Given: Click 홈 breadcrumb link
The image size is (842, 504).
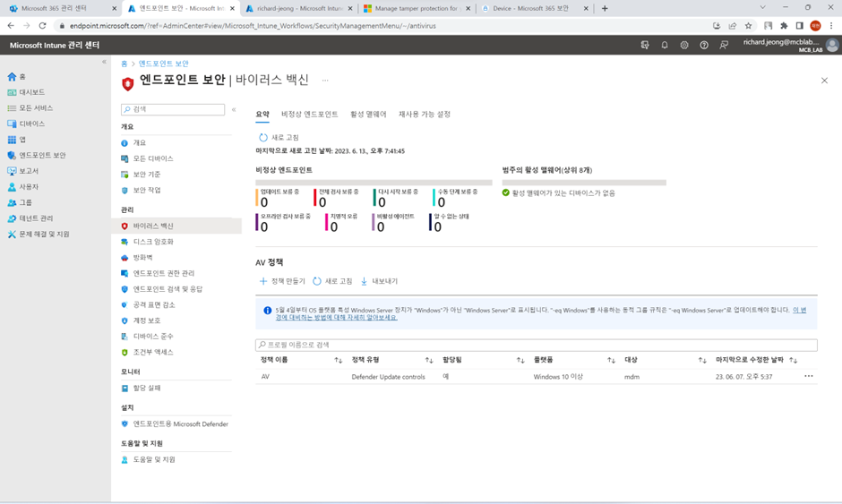Looking at the screenshot, I should 124,64.
